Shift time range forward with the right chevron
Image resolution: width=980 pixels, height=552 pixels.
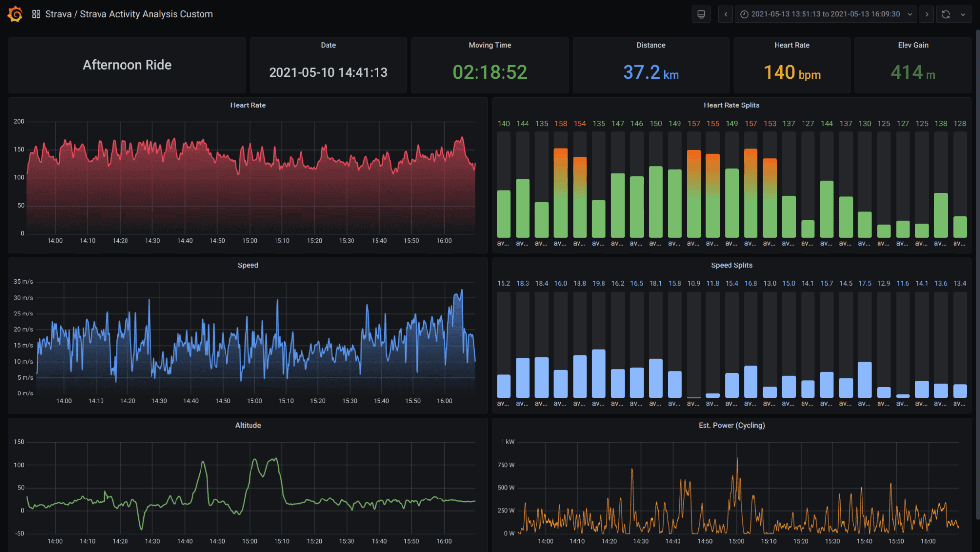tap(927, 14)
